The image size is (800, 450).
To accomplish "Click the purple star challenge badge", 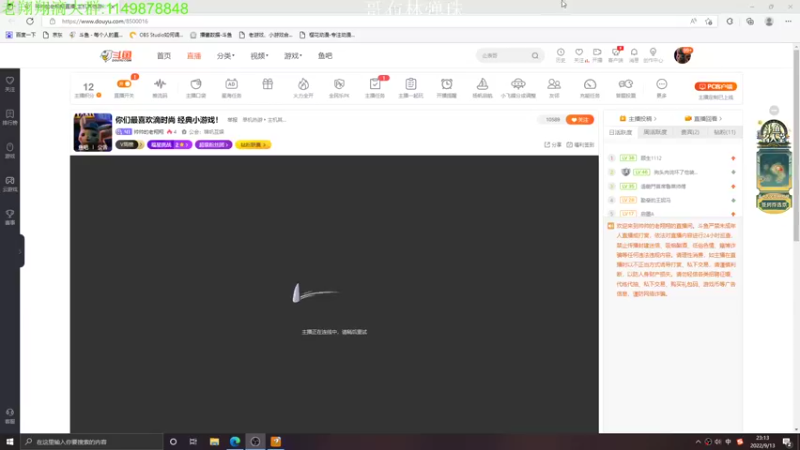I will click(x=169, y=145).
